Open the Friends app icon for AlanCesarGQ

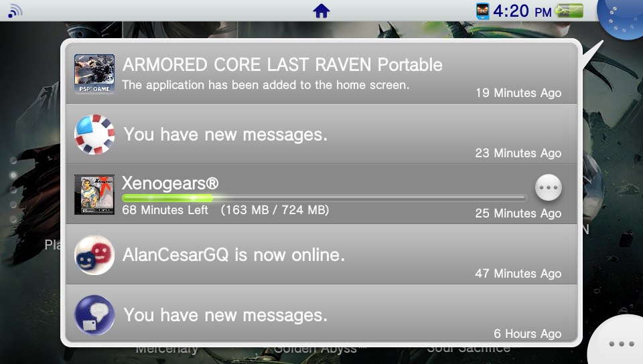94,255
